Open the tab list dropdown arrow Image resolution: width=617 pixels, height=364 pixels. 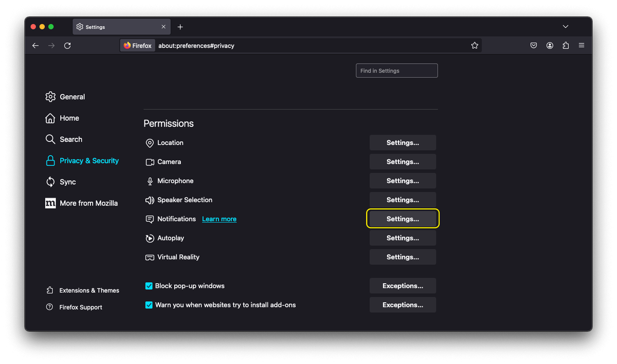click(566, 26)
